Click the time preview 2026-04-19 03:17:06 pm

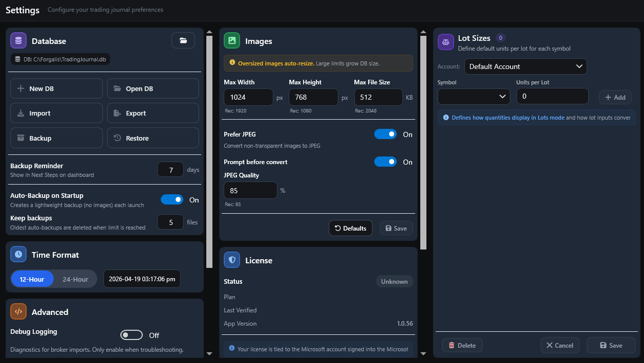click(142, 279)
